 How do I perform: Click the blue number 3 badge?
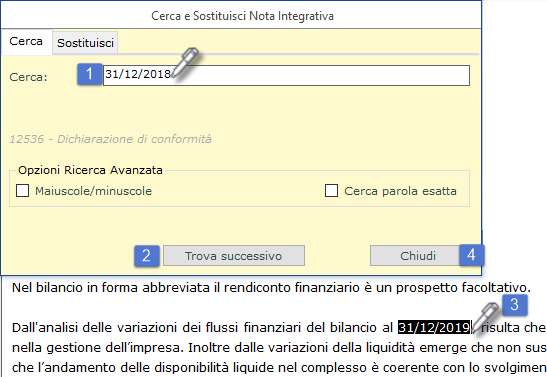[x=515, y=305]
